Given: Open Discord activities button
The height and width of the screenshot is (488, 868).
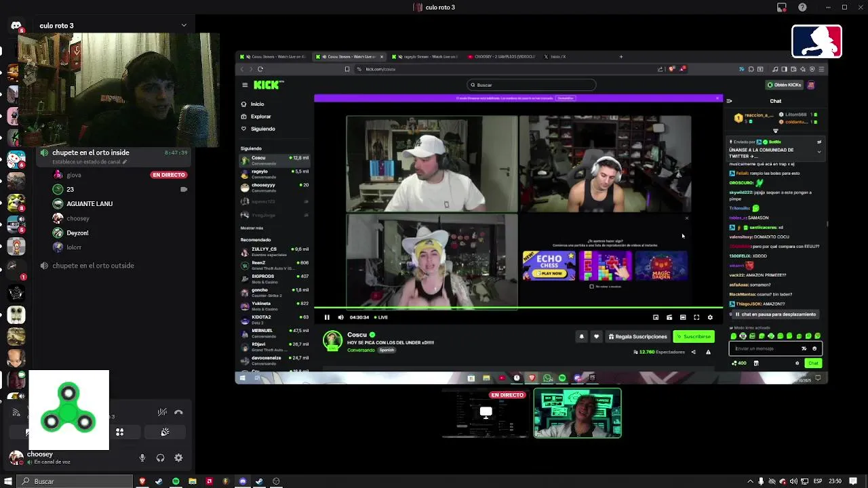Looking at the screenshot, I should click(119, 432).
